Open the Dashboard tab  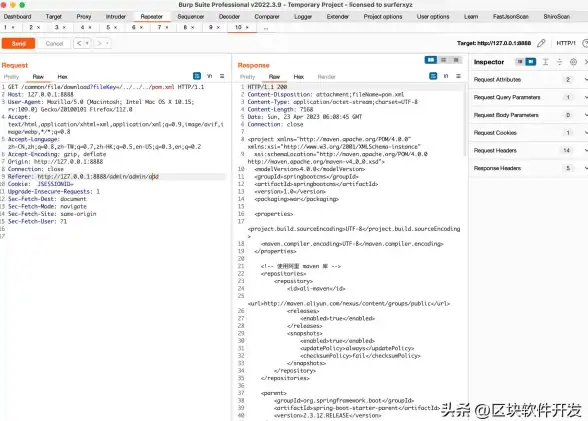point(18,16)
